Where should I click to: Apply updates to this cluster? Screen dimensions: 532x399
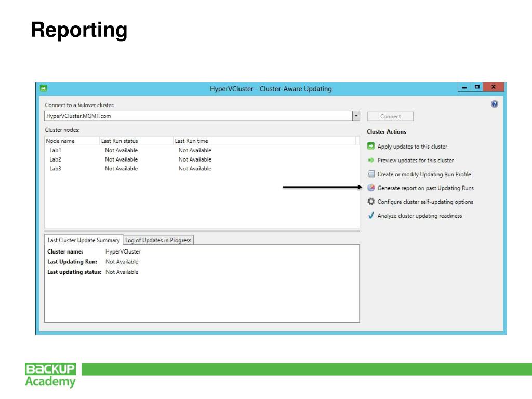(412, 147)
